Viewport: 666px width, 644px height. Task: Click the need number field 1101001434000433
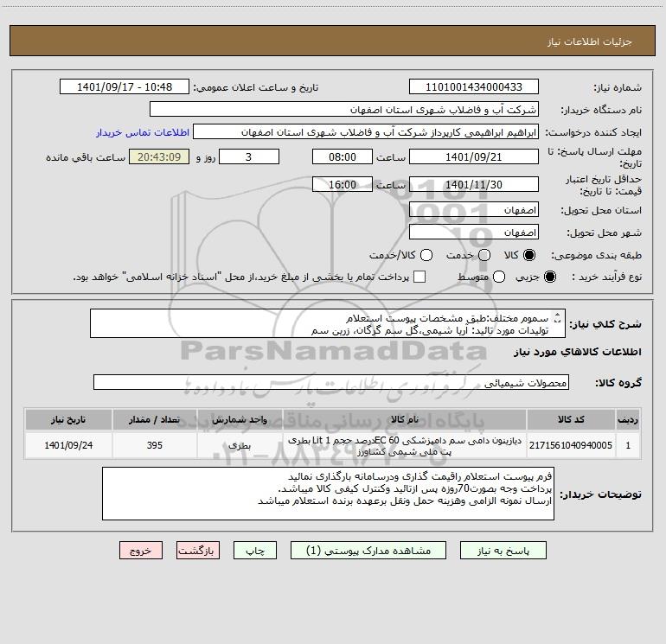[474, 87]
